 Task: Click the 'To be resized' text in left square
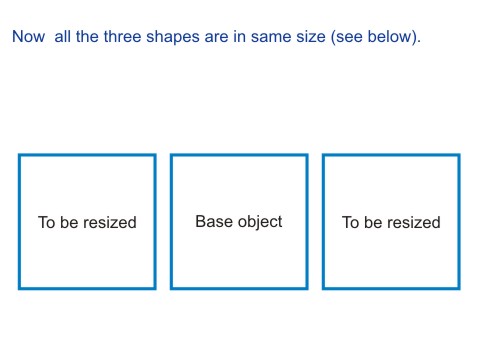(x=87, y=222)
